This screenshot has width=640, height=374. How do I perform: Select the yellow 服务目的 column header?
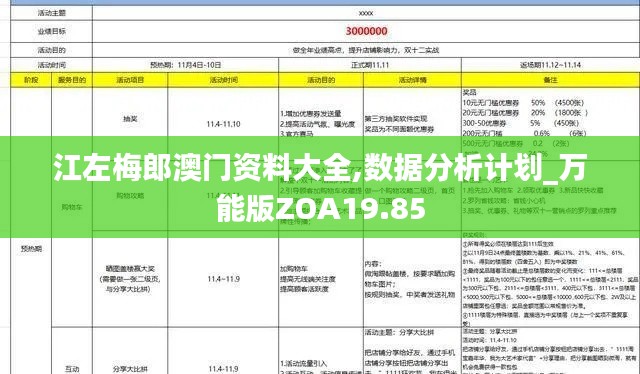pos(72,80)
